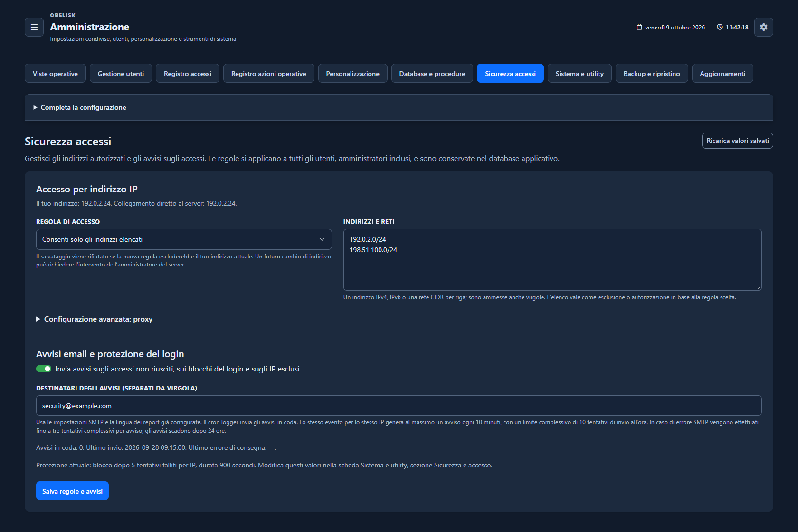Click the 'venerdì 9 ottobre 2026' date

coord(675,28)
